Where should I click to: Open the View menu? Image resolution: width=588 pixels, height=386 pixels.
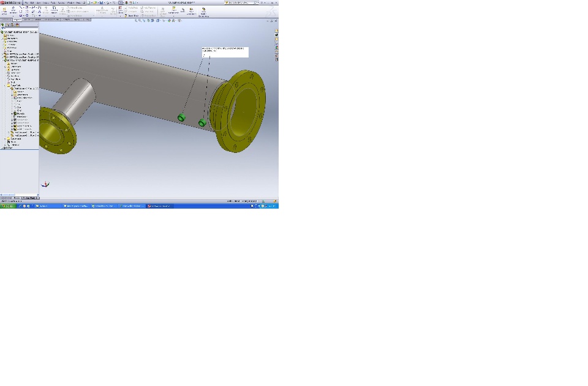pos(39,2)
